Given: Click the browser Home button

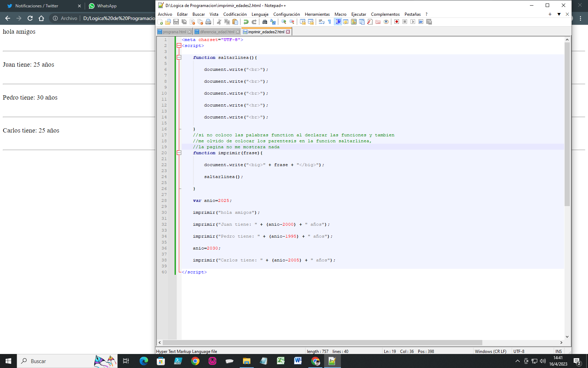Looking at the screenshot, I should pos(41,18).
